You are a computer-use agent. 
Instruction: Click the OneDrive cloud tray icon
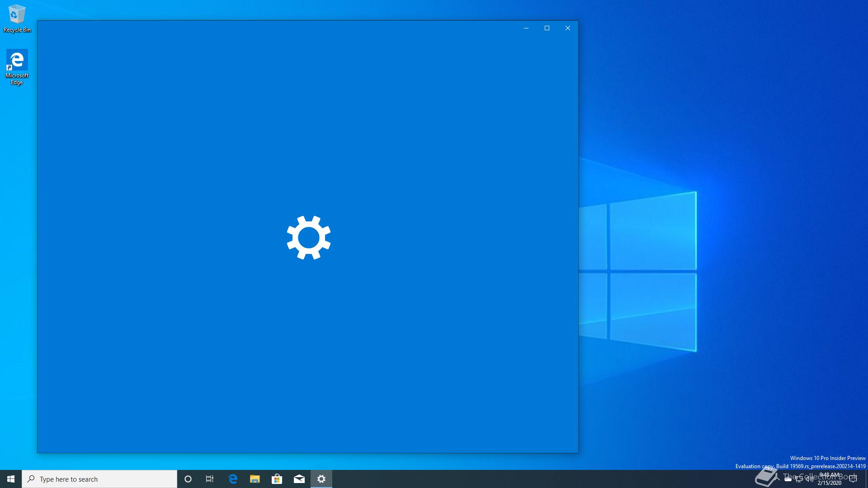(x=788, y=479)
